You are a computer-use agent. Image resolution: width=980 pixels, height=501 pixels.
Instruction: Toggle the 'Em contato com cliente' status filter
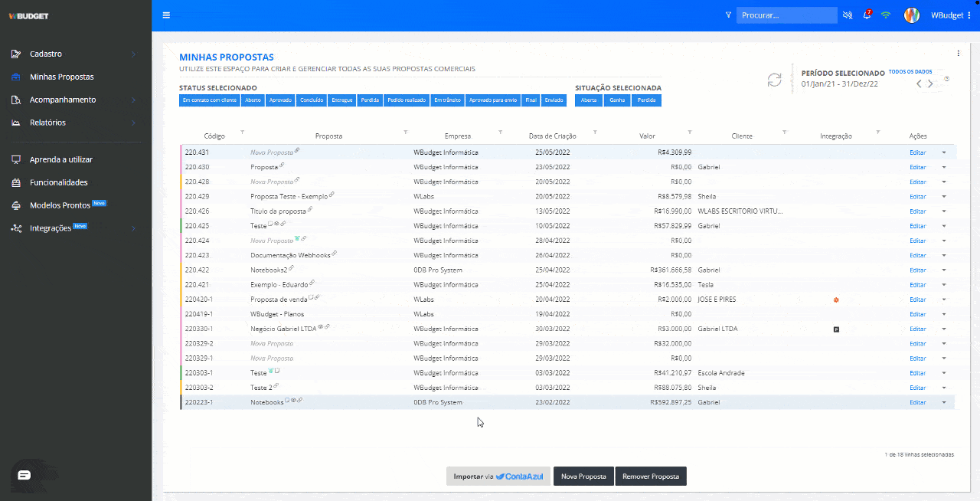(x=209, y=100)
